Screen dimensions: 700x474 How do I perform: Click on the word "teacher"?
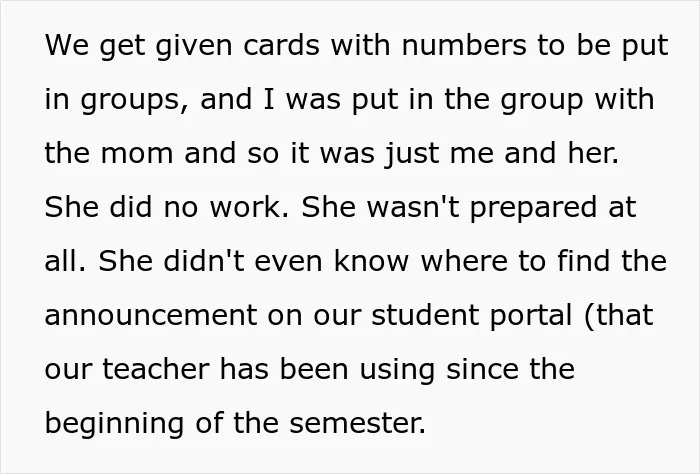tap(156, 369)
